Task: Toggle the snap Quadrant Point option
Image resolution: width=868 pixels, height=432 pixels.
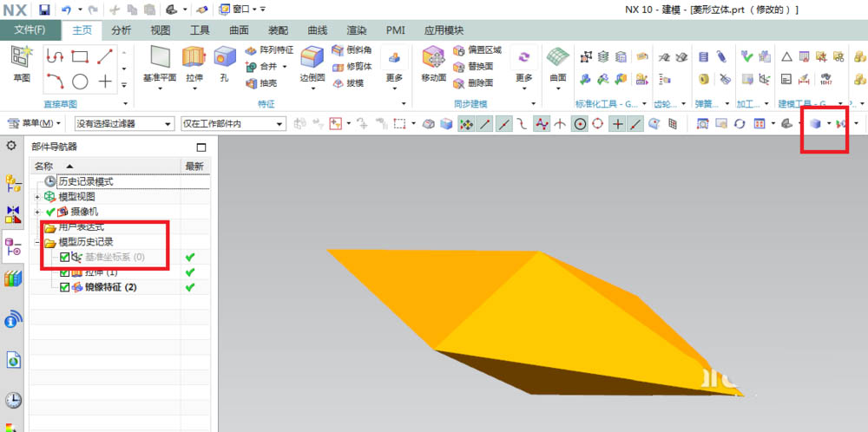Action: pyautogui.click(x=597, y=124)
